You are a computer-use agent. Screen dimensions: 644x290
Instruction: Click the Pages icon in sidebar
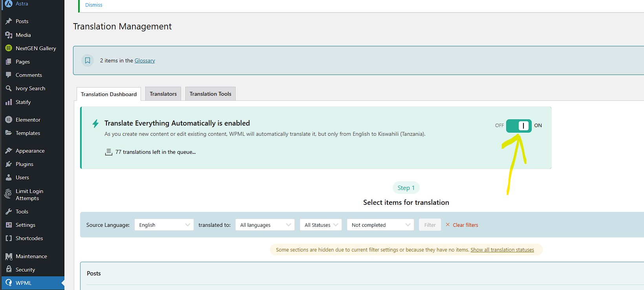(x=9, y=62)
